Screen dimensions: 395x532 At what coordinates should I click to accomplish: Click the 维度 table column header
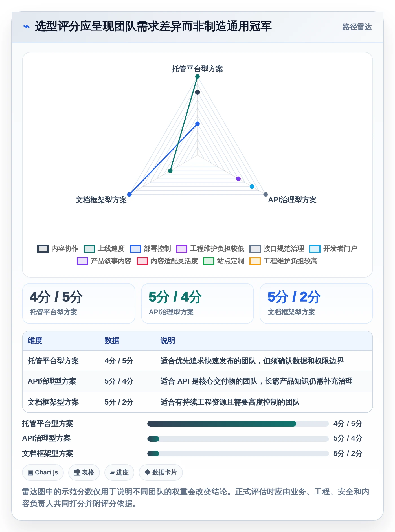point(35,340)
